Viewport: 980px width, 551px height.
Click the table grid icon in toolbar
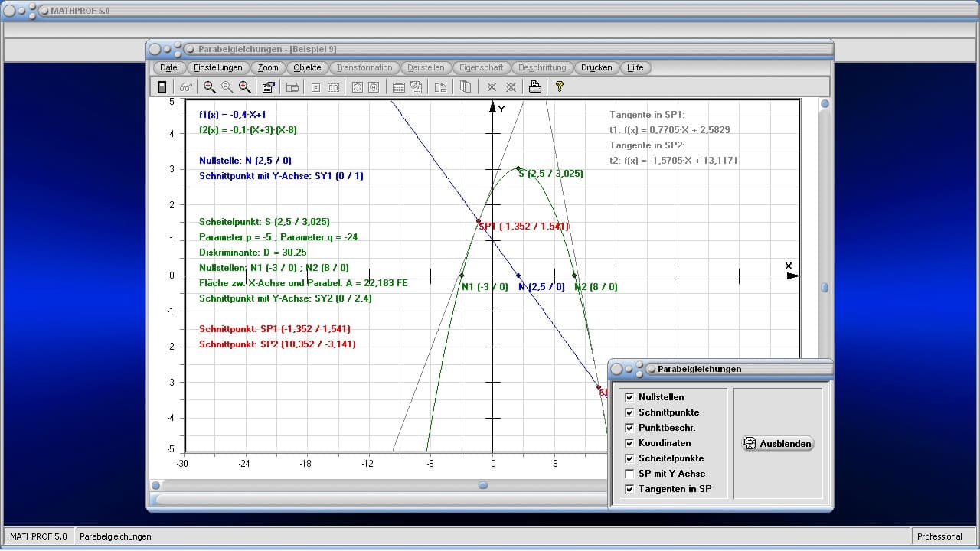pyautogui.click(x=398, y=87)
